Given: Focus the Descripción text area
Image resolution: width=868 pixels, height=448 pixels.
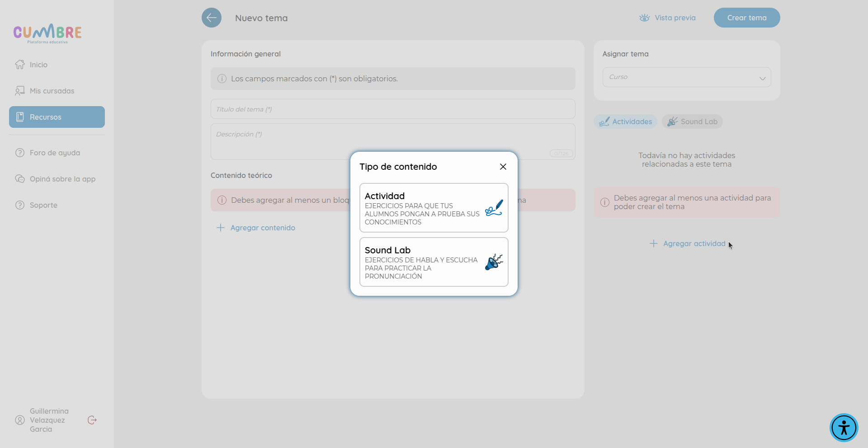Looking at the screenshot, I should coord(393,141).
